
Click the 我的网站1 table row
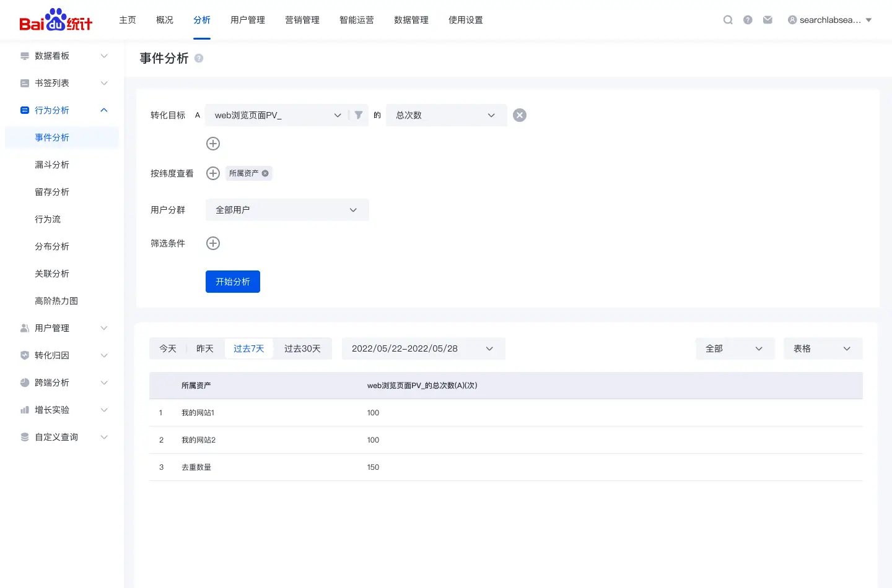tap(506, 413)
